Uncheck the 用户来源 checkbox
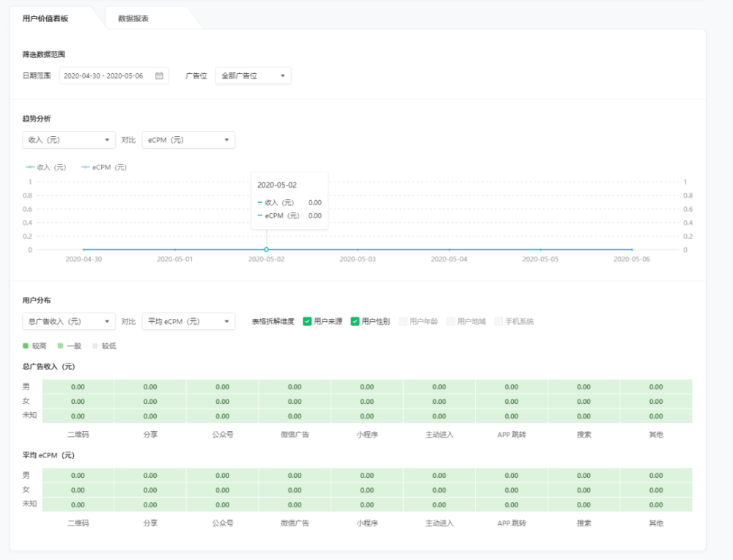The image size is (733, 560). [307, 321]
